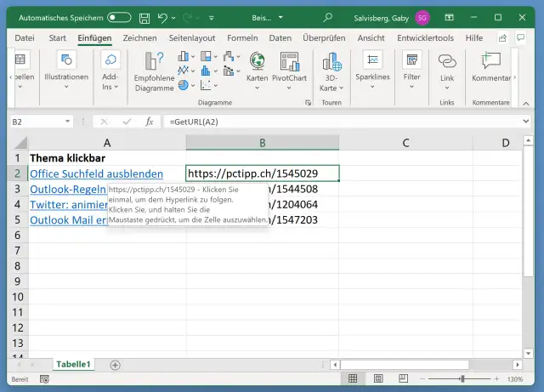This screenshot has width=544, height=392.
Task: Add a new sheet with plus button
Action: pyautogui.click(x=115, y=365)
